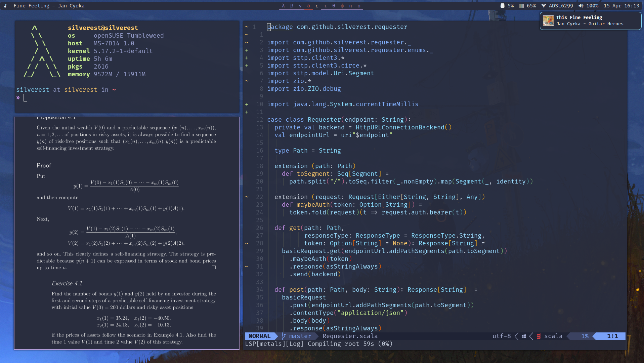Click '.send(backend)' on line 32
Screen dimensions: 644x363
315,274
